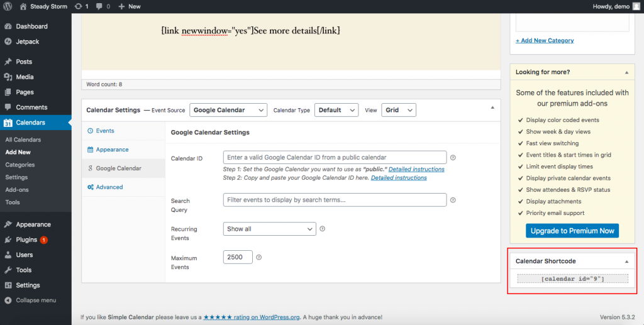
Task: Click into the Search Query filter field
Action: 335,201
